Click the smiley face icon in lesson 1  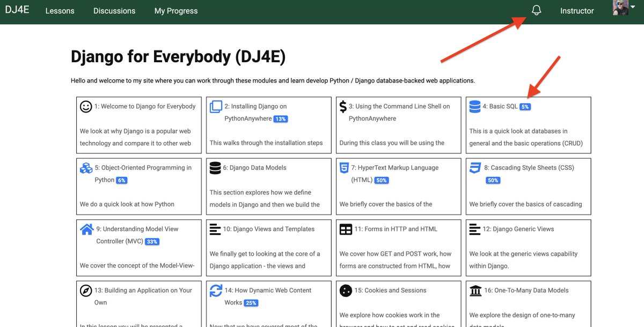click(x=86, y=107)
